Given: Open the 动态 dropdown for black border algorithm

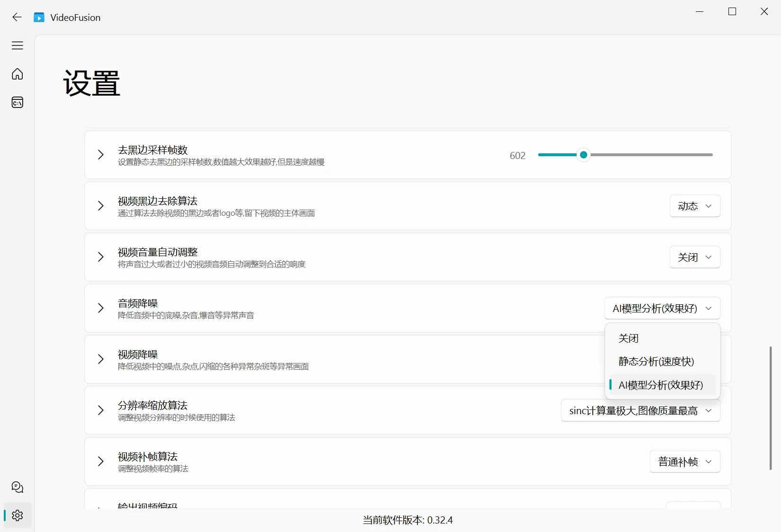Looking at the screenshot, I should click(x=695, y=206).
